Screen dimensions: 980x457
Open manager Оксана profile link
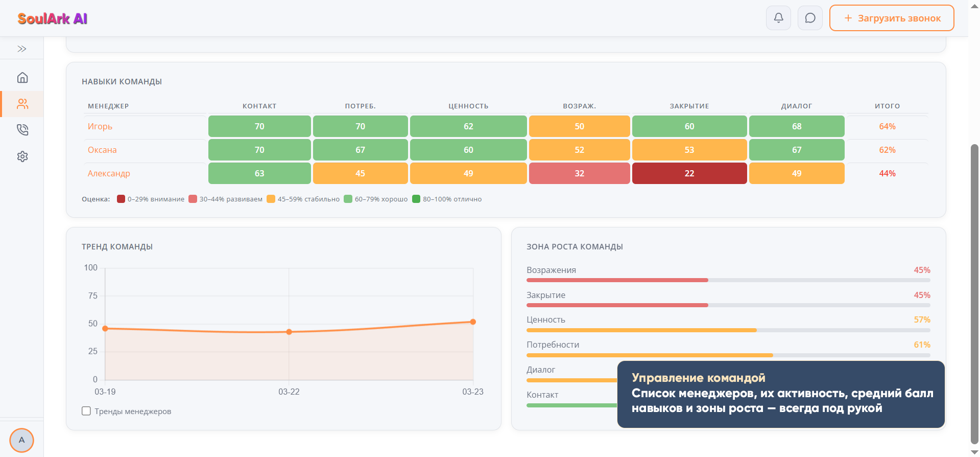102,150
